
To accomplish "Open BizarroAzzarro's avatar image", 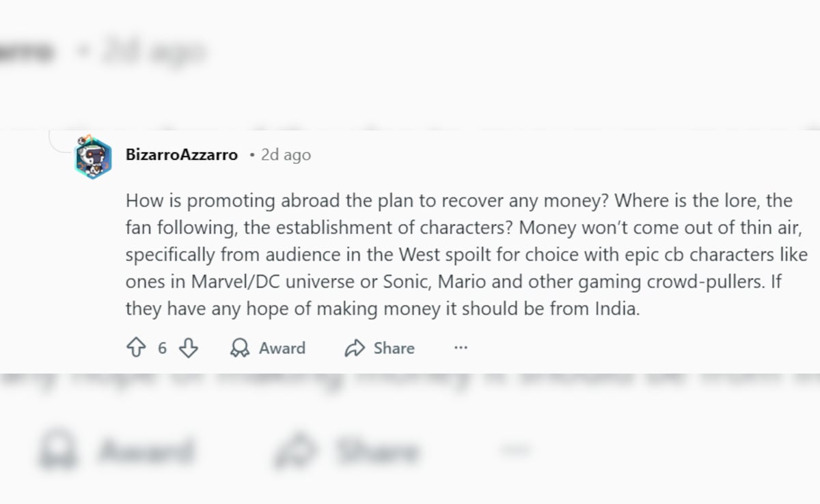I will click(93, 157).
